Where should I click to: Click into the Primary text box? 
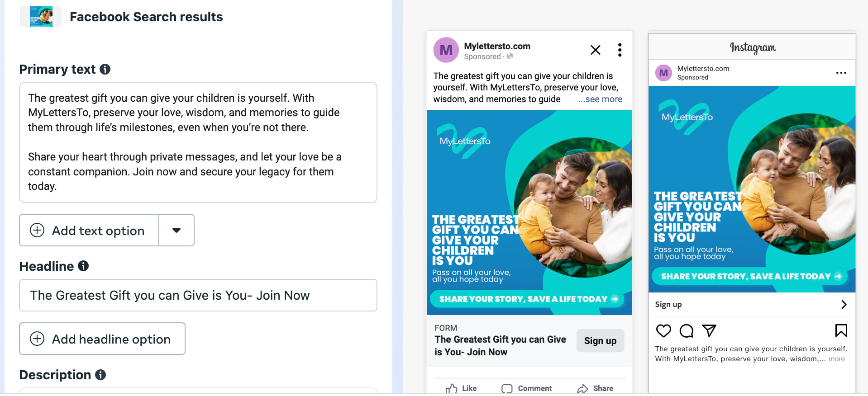pyautogui.click(x=198, y=142)
